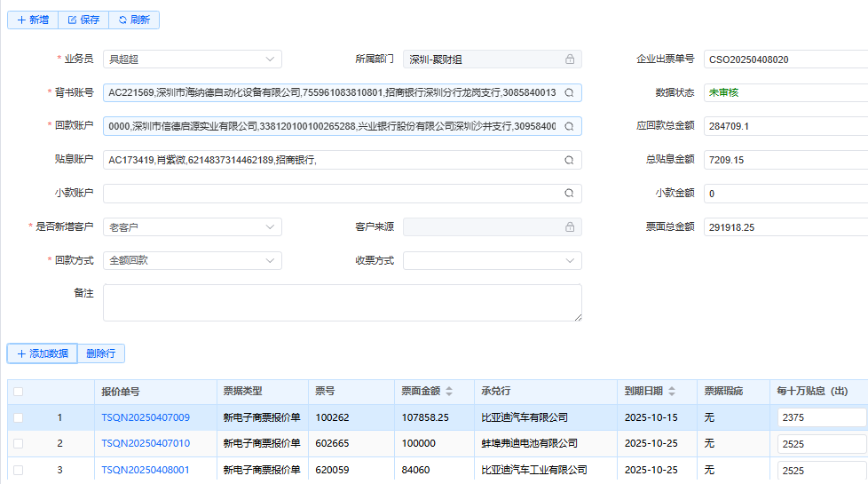Open quotation link TSQN20250407009
The height and width of the screenshot is (484, 868).
[146, 417]
